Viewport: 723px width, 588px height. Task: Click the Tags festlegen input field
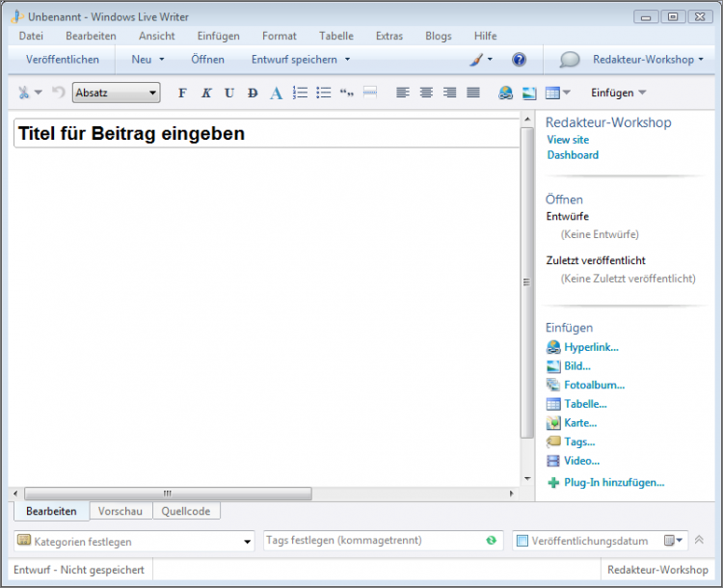(x=371, y=541)
